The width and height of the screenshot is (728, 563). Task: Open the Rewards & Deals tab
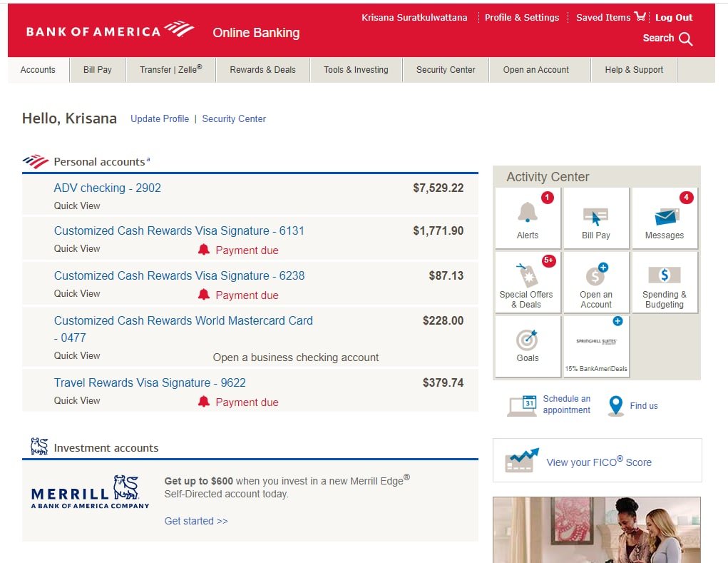click(263, 70)
